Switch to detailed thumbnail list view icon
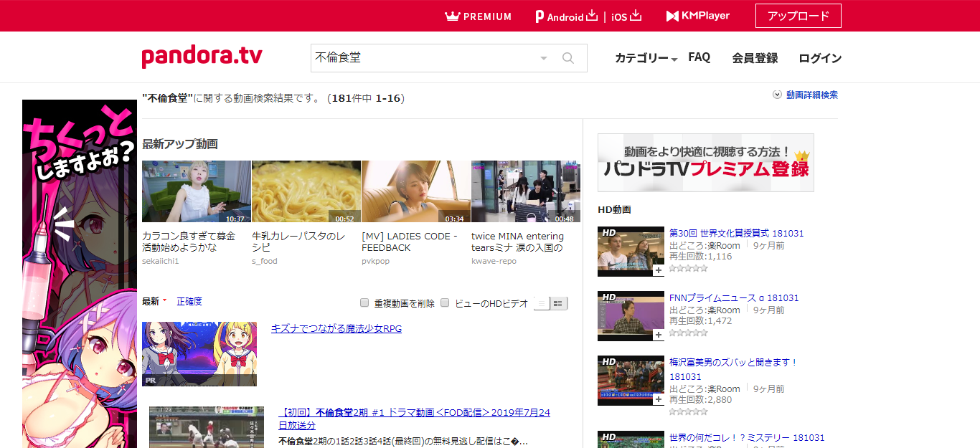Viewport: 980px width, 448px height. [559, 303]
